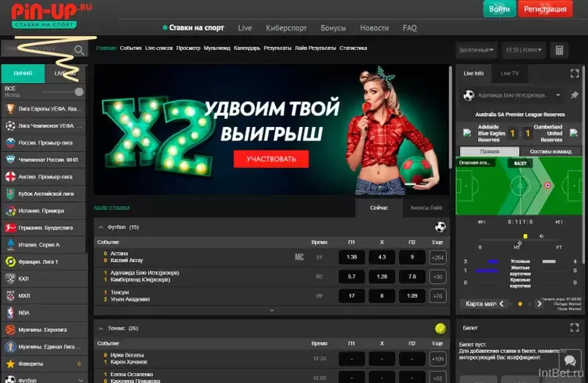Image resolution: width=588 pixels, height=383 pixels.
Task: Open Лига Европы УЕФА league icon
Action: click(x=10, y=109)
